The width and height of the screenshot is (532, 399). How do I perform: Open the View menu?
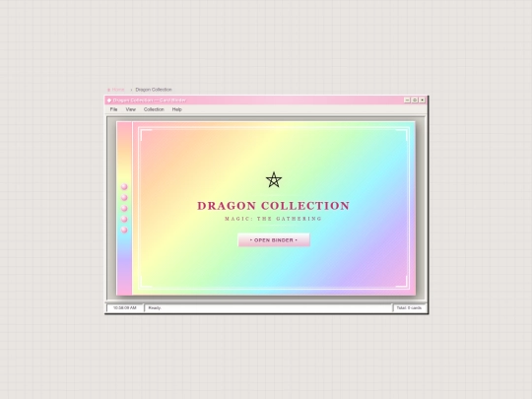coord(131,109)
